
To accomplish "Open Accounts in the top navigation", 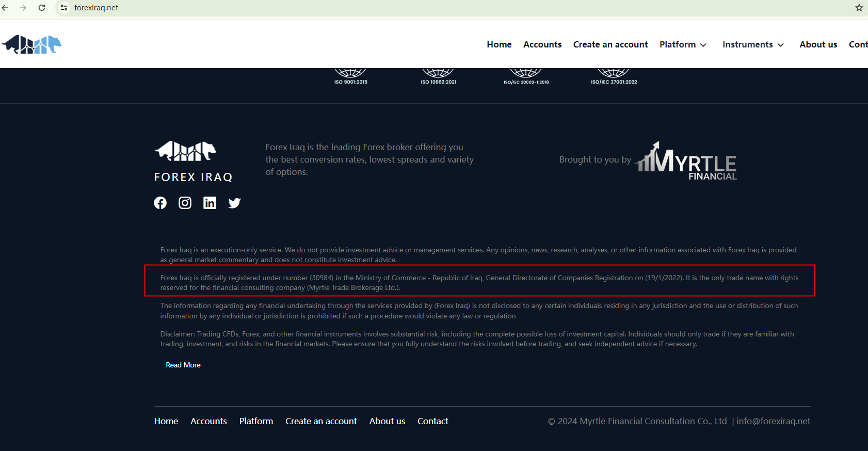I will (542, 44).
